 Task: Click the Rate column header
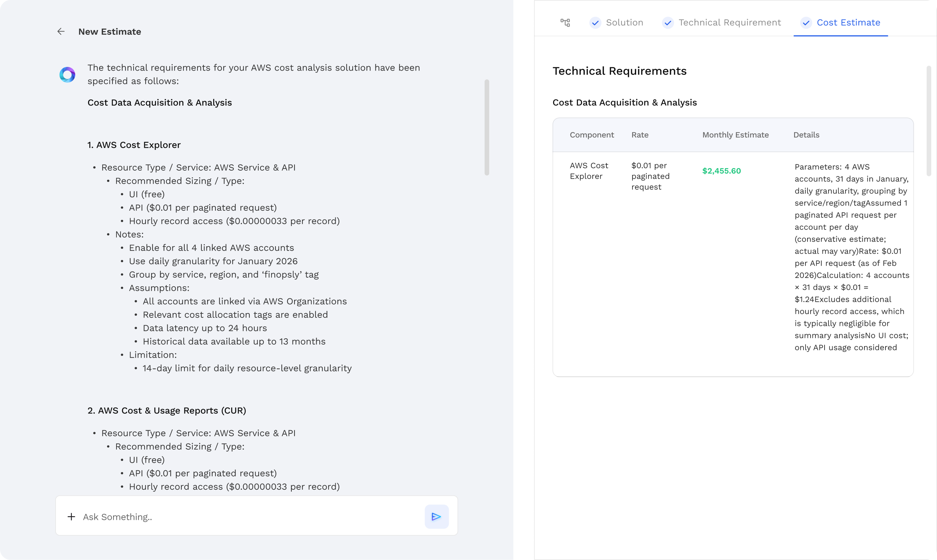click(x=640, y=135)
